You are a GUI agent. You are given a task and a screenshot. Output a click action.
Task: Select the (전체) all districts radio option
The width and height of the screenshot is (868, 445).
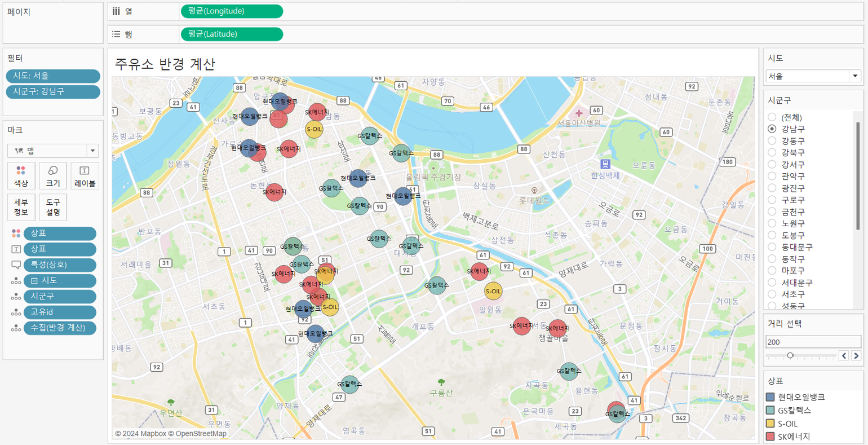772,117
